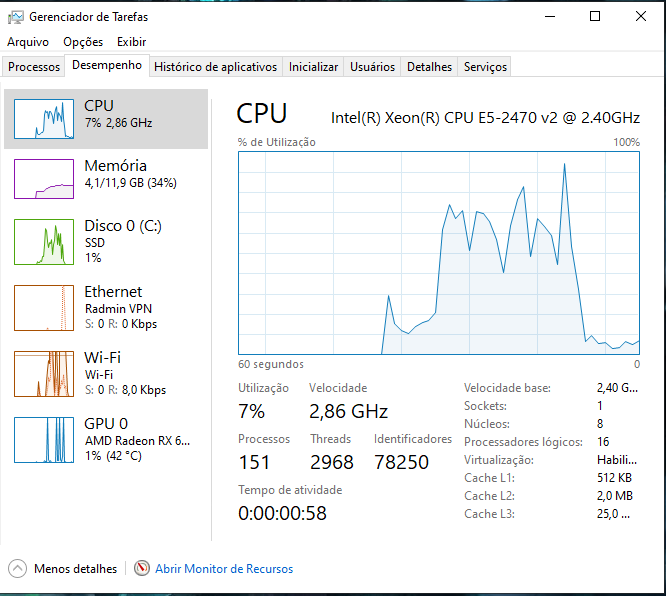Viewport: 666px width, 596px height.
Task: Click the Menos detalhes button label
Action: [76, 569]
